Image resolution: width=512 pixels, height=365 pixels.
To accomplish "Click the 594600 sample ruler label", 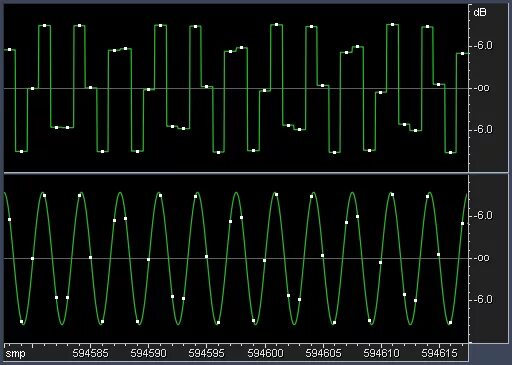I will 265,353.
